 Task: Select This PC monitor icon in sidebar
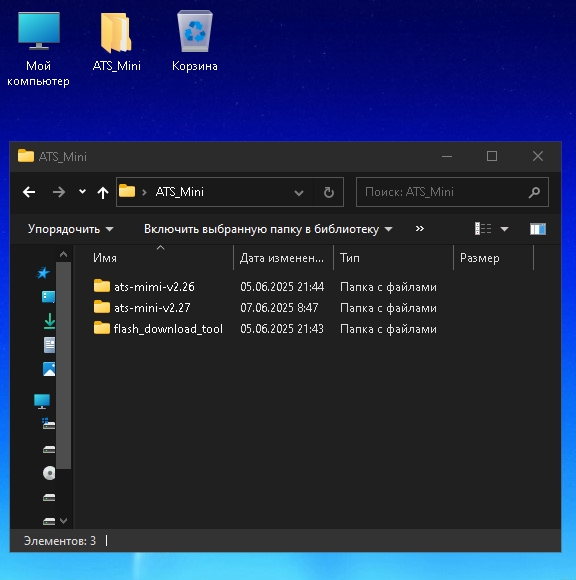click(42, 401)
